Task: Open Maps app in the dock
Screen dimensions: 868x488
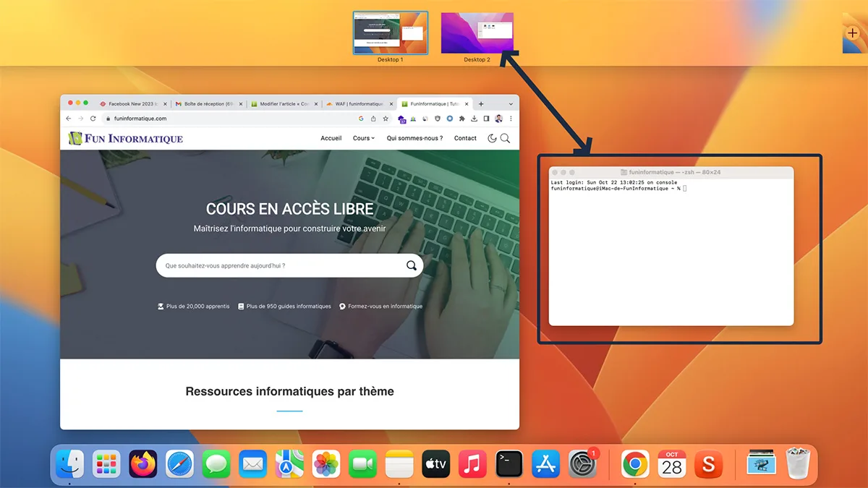Action: (289, 464)
